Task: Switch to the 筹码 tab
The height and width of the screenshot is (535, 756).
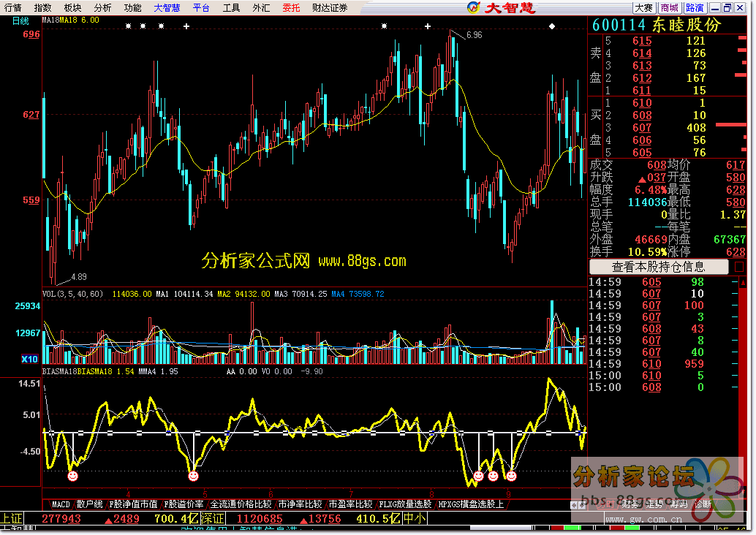Action: tap(678, 504)
